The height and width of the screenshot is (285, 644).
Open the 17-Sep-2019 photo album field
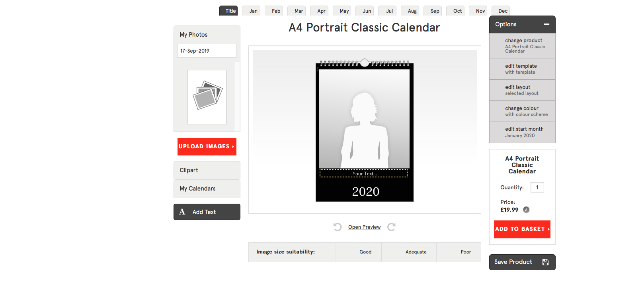pos(207,51)
